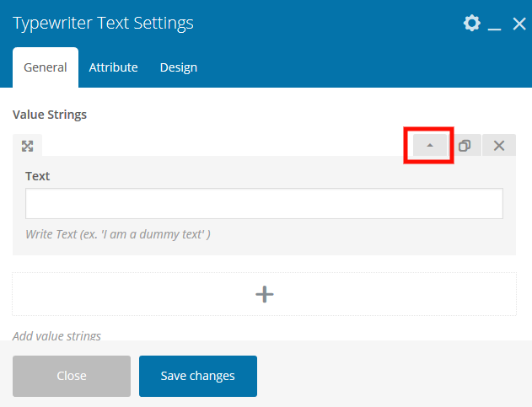The height and width of the screenshot is (407, 532).
Task: Click the 'Add value strings' caption
Action: coord(56,335)
